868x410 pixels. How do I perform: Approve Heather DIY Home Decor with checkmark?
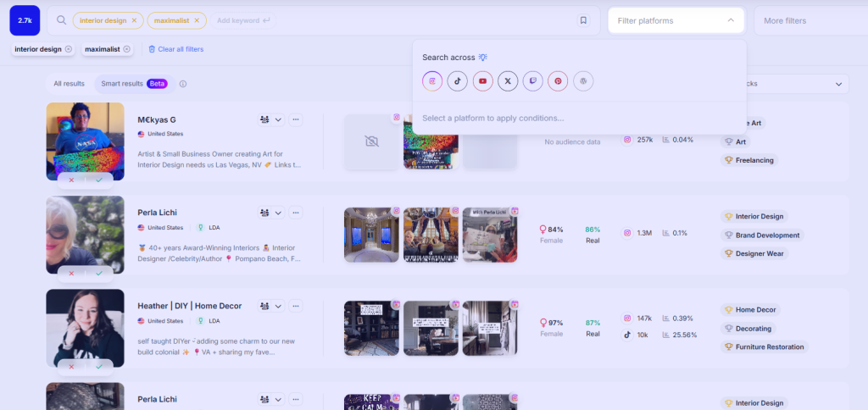pyautogui.click(x=99, y=366)
